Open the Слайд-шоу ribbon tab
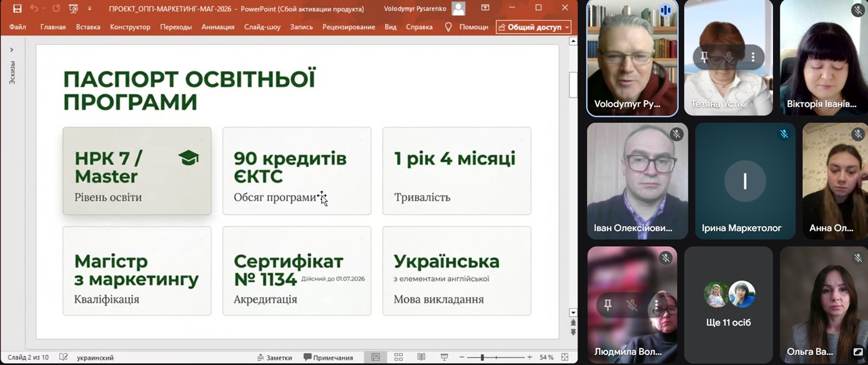 coord(262,27)
